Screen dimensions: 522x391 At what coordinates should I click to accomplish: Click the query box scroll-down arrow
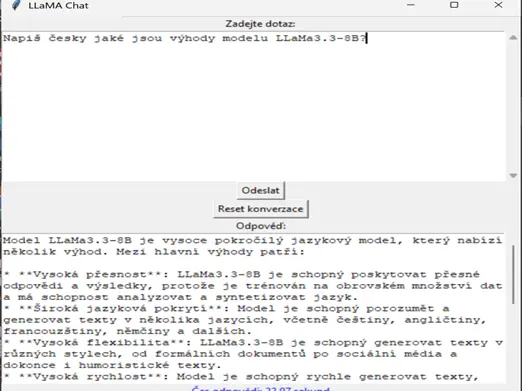click(513, 175)
